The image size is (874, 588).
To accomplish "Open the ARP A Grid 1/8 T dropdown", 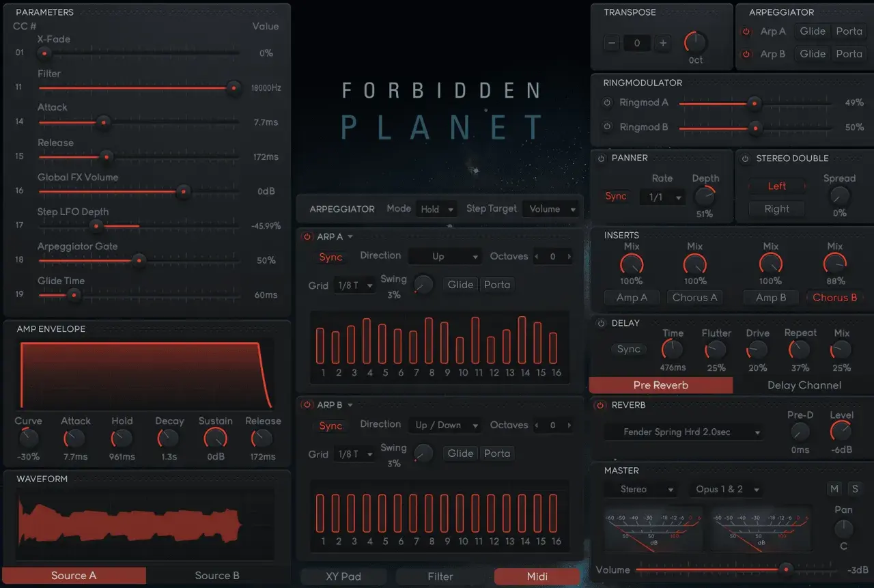I will [354, 285].
